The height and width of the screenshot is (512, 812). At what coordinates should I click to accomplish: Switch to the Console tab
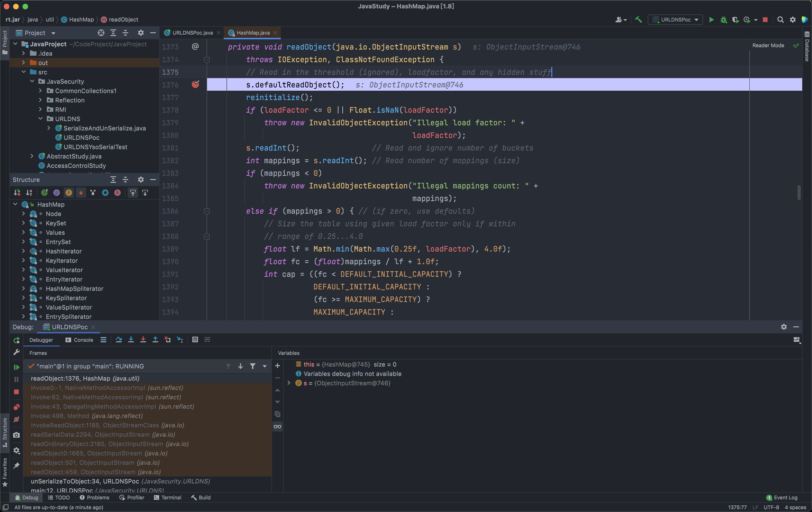coord(80,340)
